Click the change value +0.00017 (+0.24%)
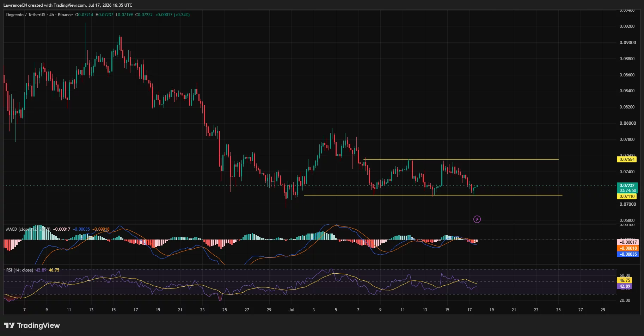Viewport: 644px width, 336px height. pyautogui.click(x=172, y=15)
